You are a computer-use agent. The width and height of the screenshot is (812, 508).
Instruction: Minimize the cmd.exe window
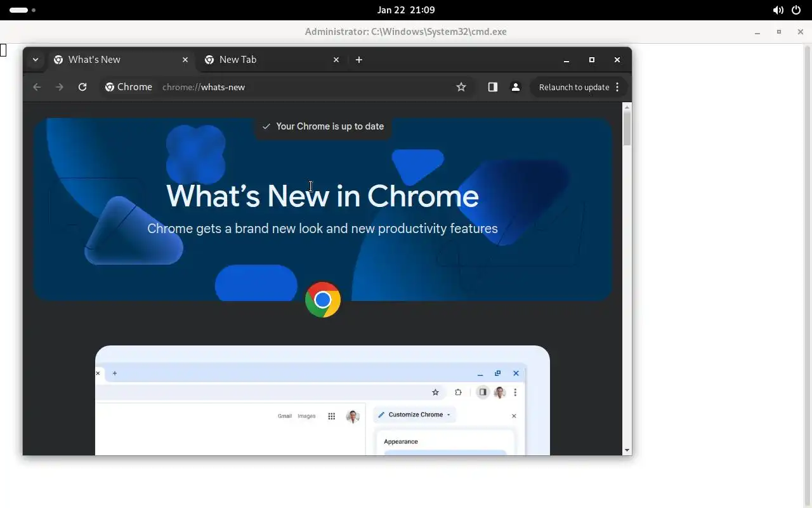(x=757, y=32)
